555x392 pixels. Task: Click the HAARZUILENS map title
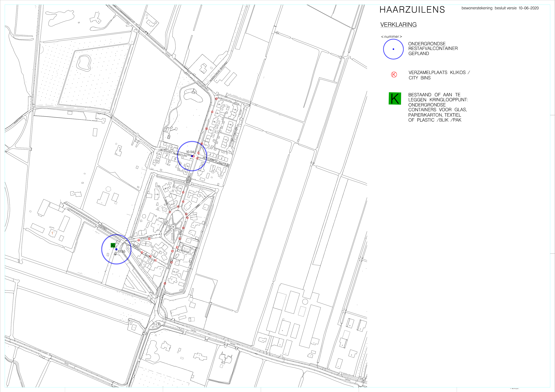[x=412, y=10]
